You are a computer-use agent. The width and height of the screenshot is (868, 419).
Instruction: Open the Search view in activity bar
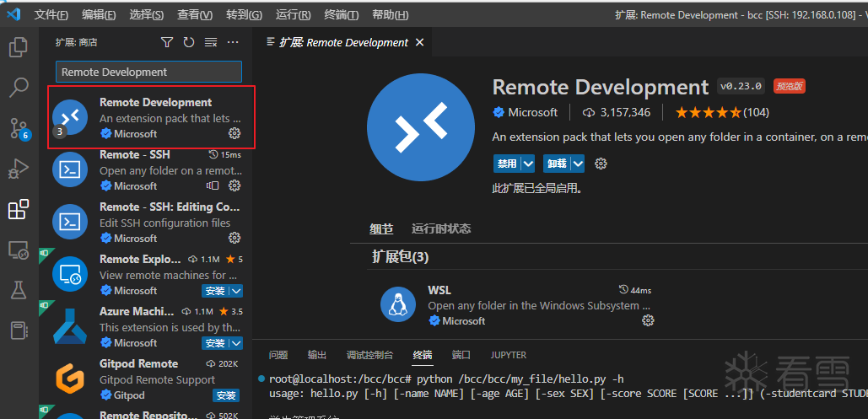(x=19, y=88)
